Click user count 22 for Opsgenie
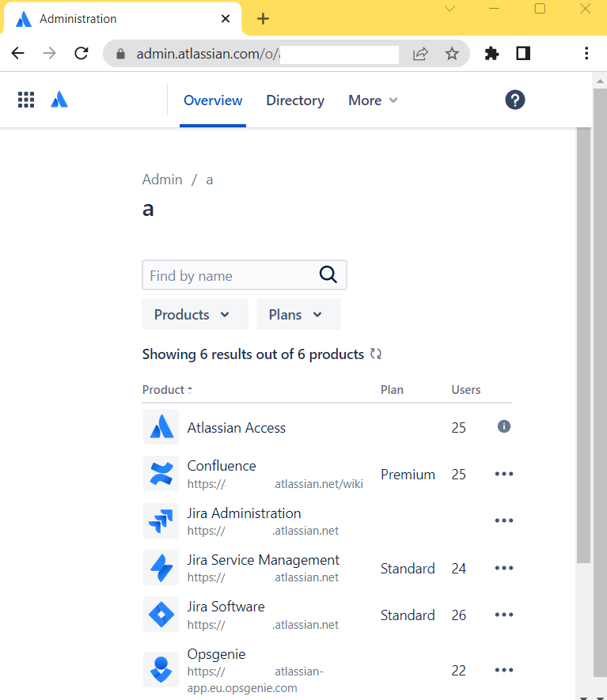The width and height of the screenshot is (607, 700). (x=459, y=670)
